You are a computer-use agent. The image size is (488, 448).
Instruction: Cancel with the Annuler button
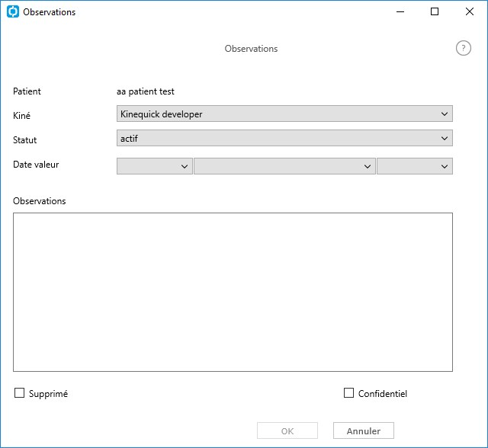(x=364, y=430)
